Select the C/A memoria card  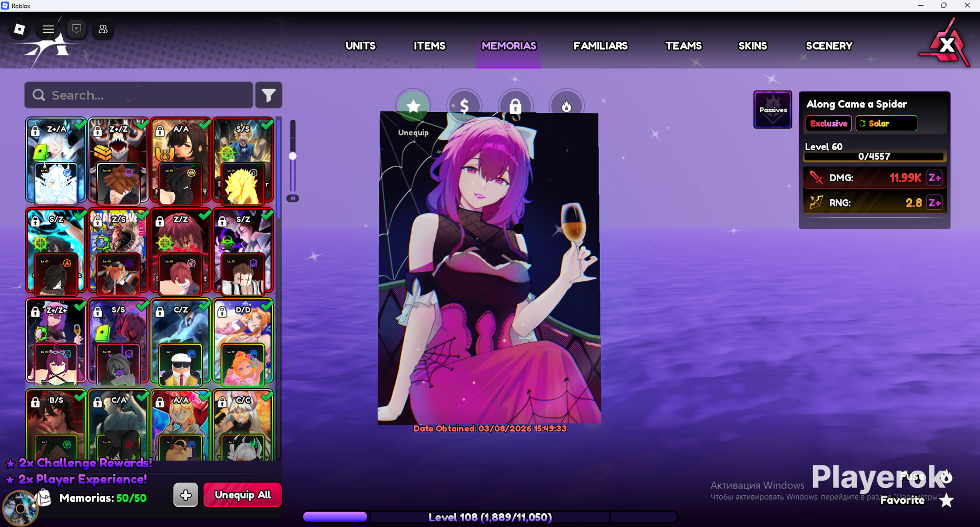click(118, 425)
